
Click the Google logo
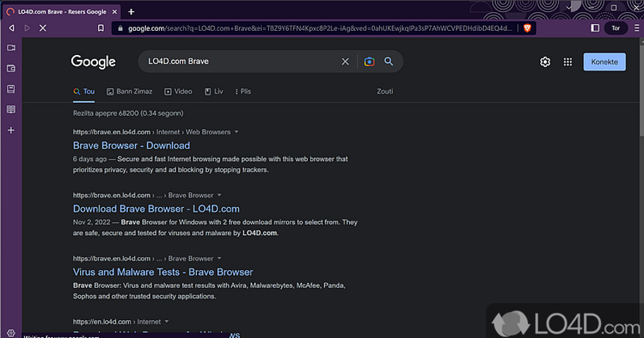click(x=93, y=62)
